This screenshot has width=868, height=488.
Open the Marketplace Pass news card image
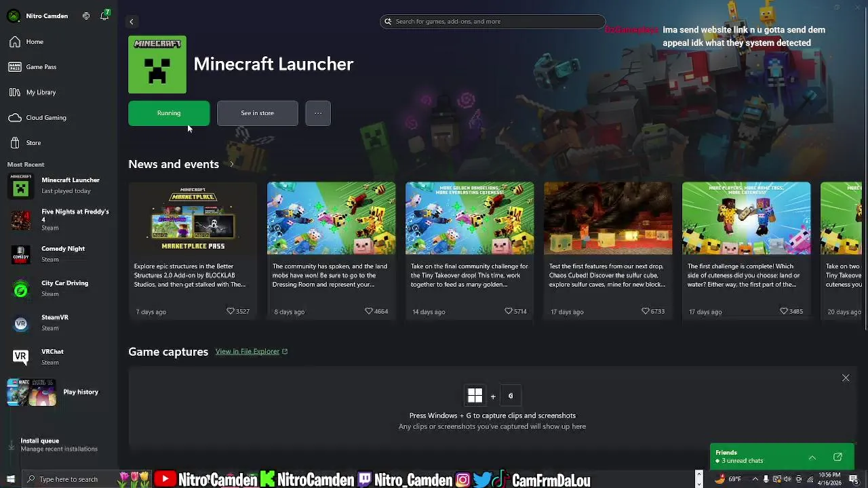193,218
